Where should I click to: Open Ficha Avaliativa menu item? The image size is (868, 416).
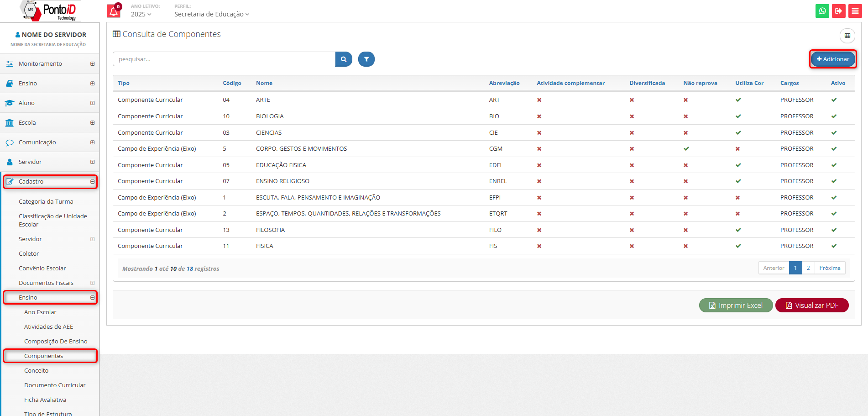point(45,400)
